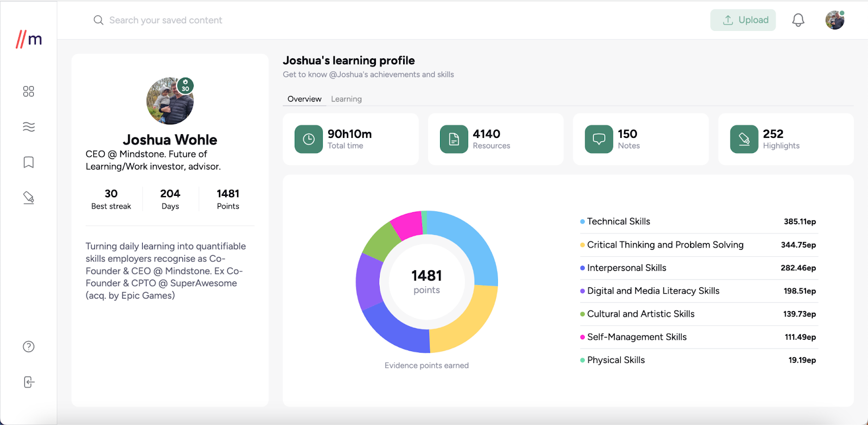Open the user avatar in top bar

coord(835,20)
